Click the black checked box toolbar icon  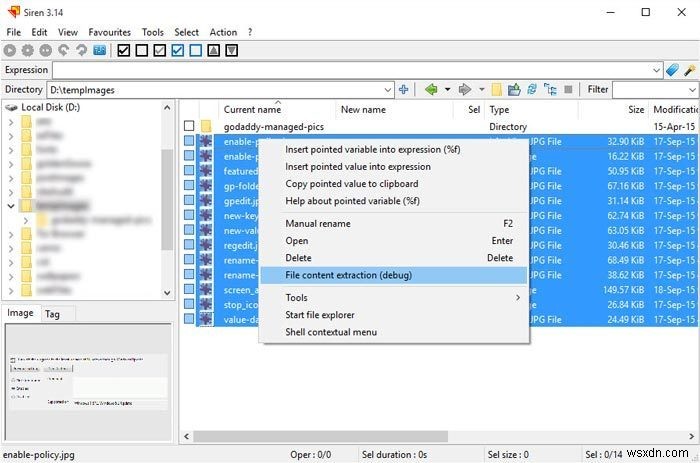pos(124,50)
